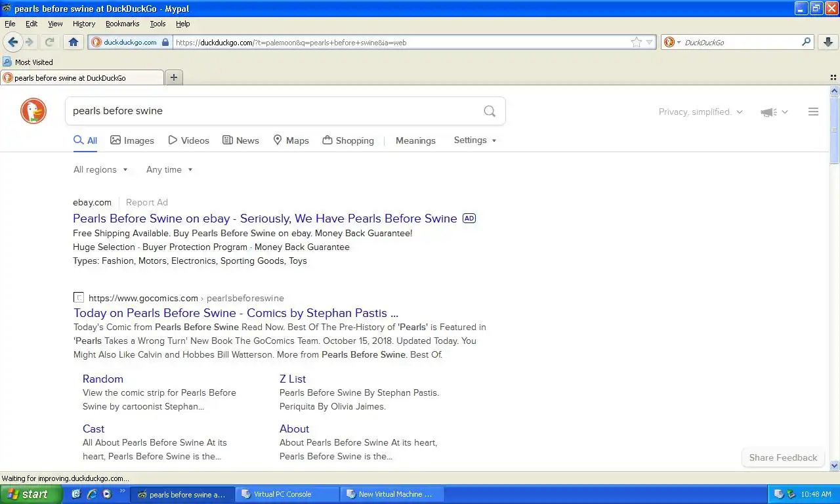Switch to the News search tab

[x=241, y=140]
